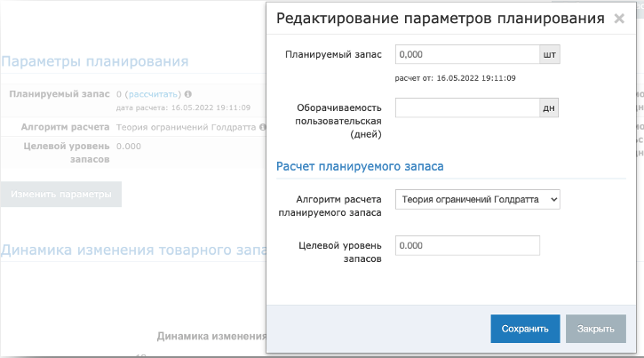Focus the Оборачиваемость пользовательская field
Screen dimensions: 644x358
[467, 108]
